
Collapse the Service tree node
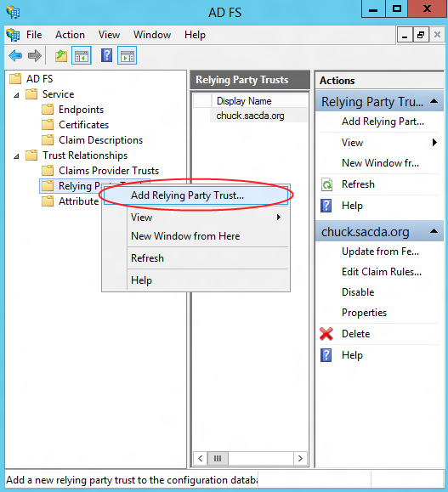tap(16, 95)
